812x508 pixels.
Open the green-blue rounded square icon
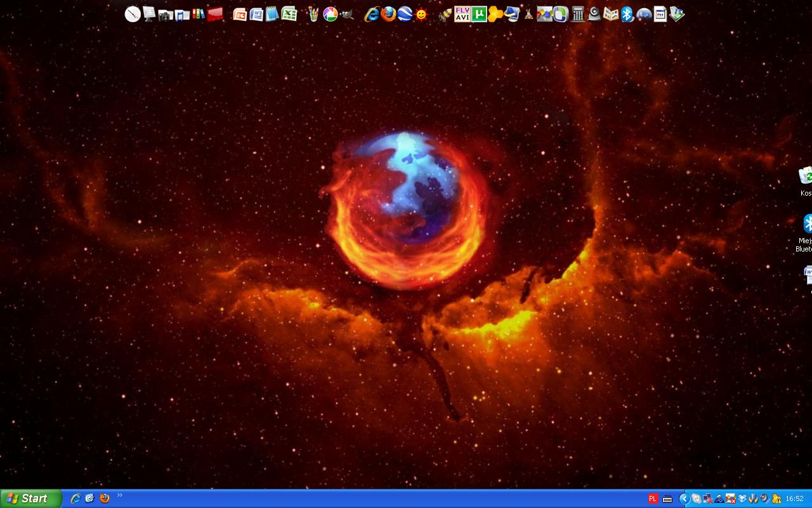[x=561, y=14]
